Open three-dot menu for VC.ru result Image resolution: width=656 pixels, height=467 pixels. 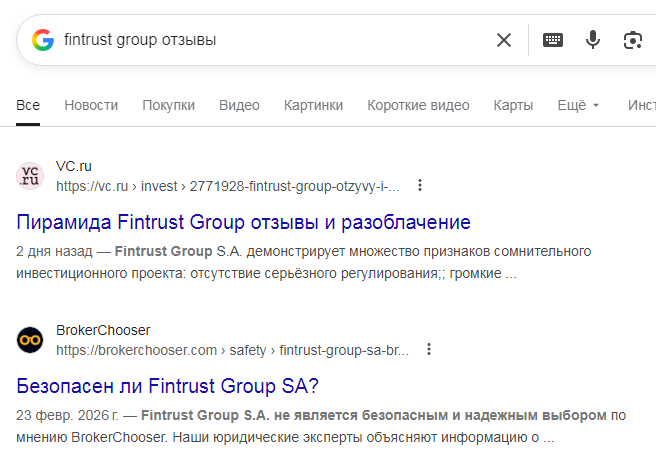[x=420, y=186]
